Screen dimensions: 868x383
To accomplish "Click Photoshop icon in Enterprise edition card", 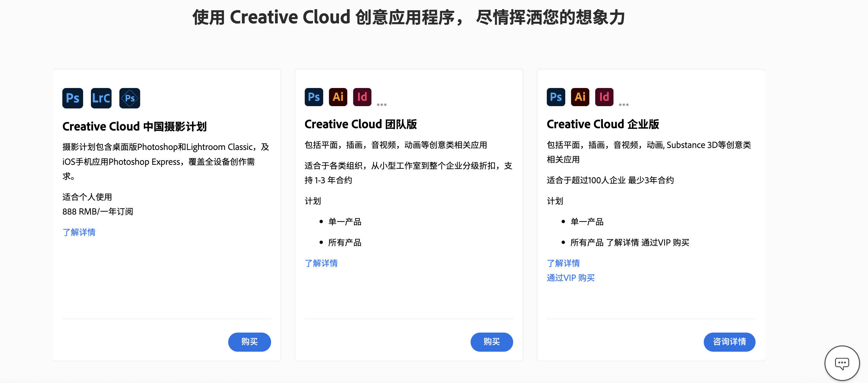I will [x=556, y=97].
